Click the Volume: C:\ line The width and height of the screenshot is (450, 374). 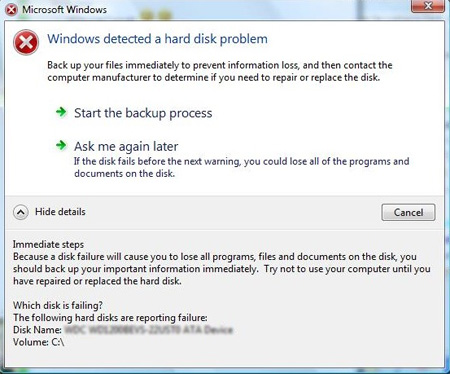tap(39, 342)
